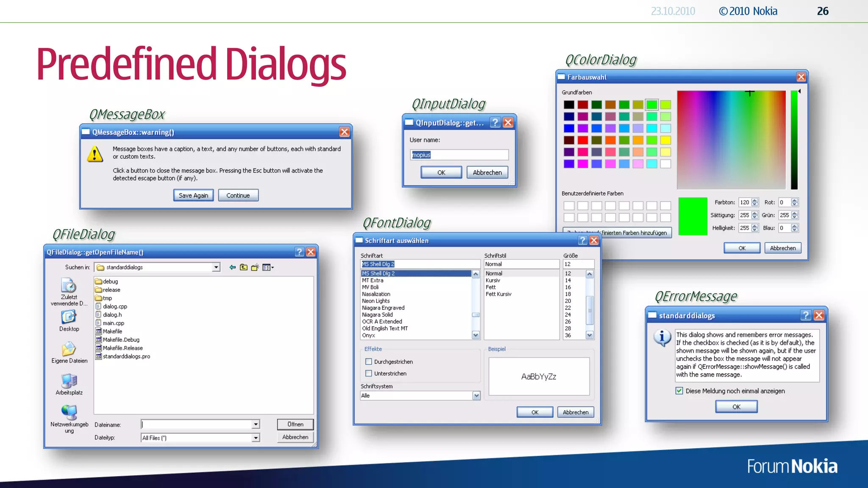
Task: Expand the Suchen in folder dropdown
Action: 216,267
